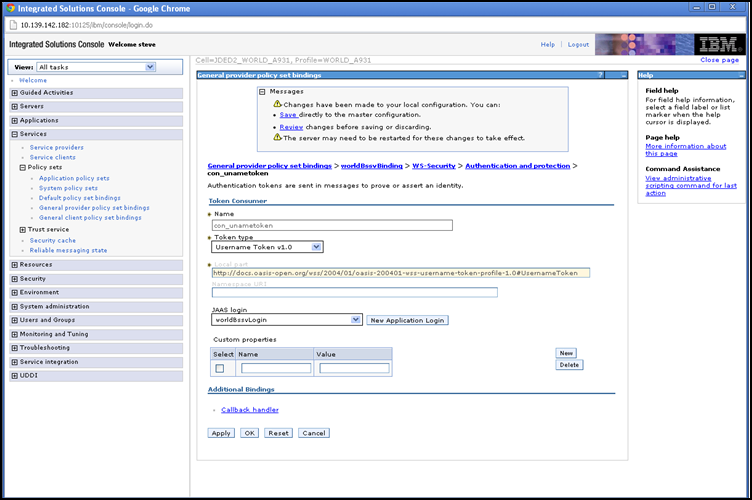Go to General provider policy set bindings breadcrumb
This screenshot has height=500, width=752.
tap(270, 166)
